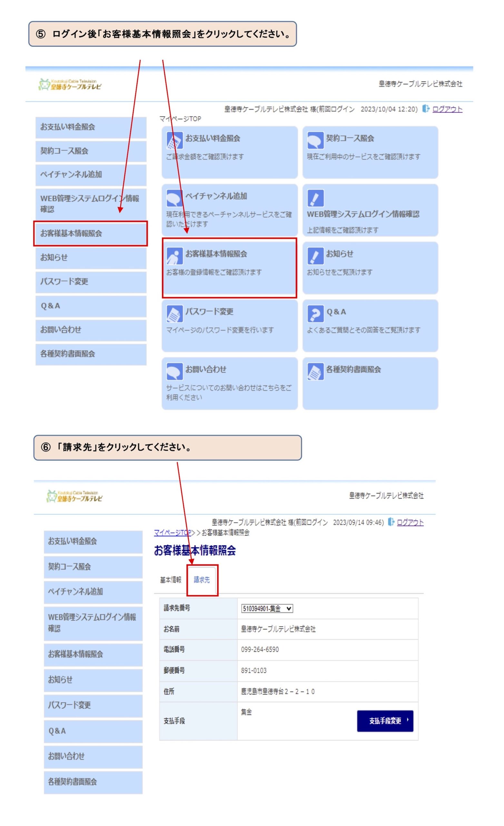
Task: Click the question mark icon for Q&A
Action: pos(315,314)
